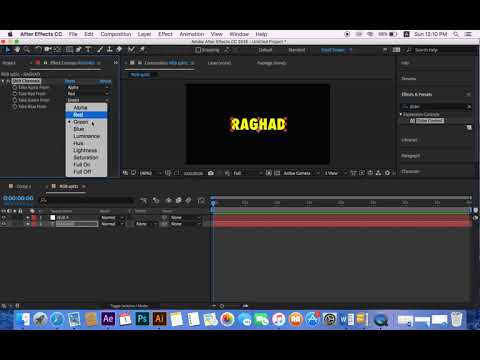The height and width of the screenshot is (360, 480).
Task: Open the Composition menu
Action: pos(116,34)
